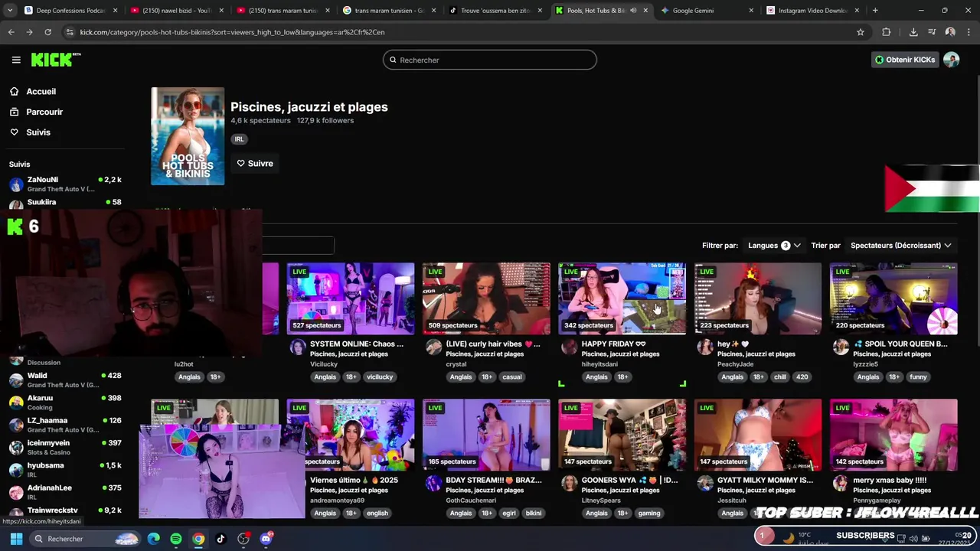Screen dimensions: 980x551
Task: Open the Walid followed channel
Action: click(x=65, y=380)
